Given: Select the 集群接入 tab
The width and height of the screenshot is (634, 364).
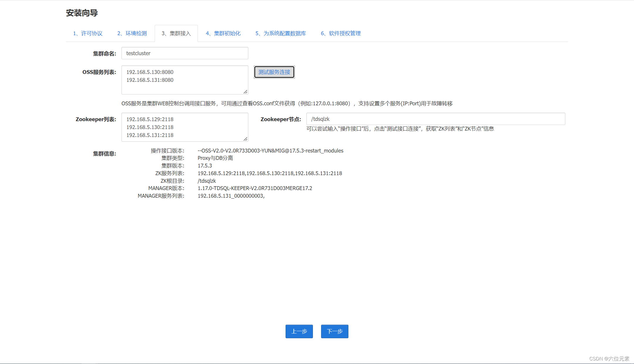Looking at the screenshot, I should click(x=176, y=33).
